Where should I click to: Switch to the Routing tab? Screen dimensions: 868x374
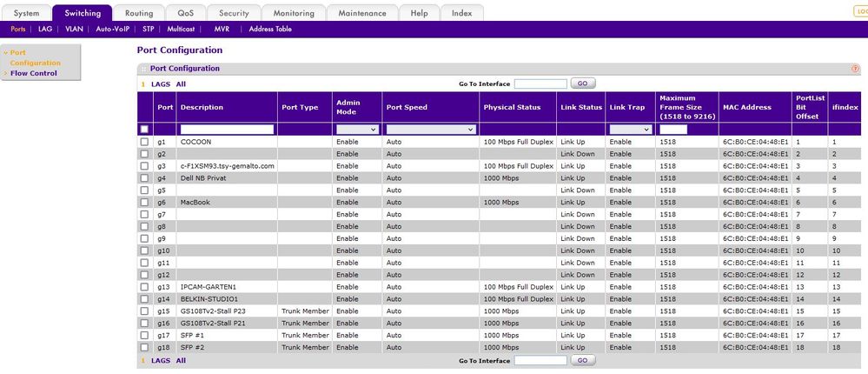138,13
